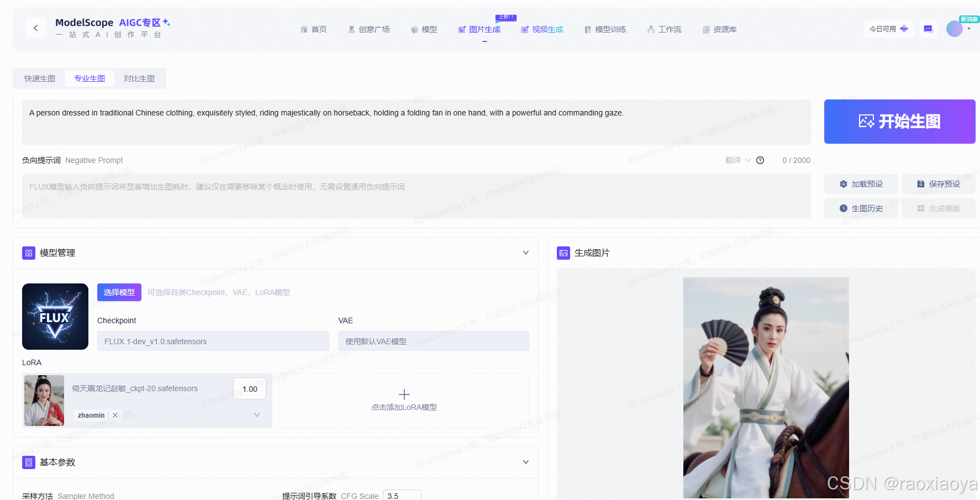The image size is (980, 500).
Task: Collapse the 模型管理 model management panel
Action: coord(525,252)
